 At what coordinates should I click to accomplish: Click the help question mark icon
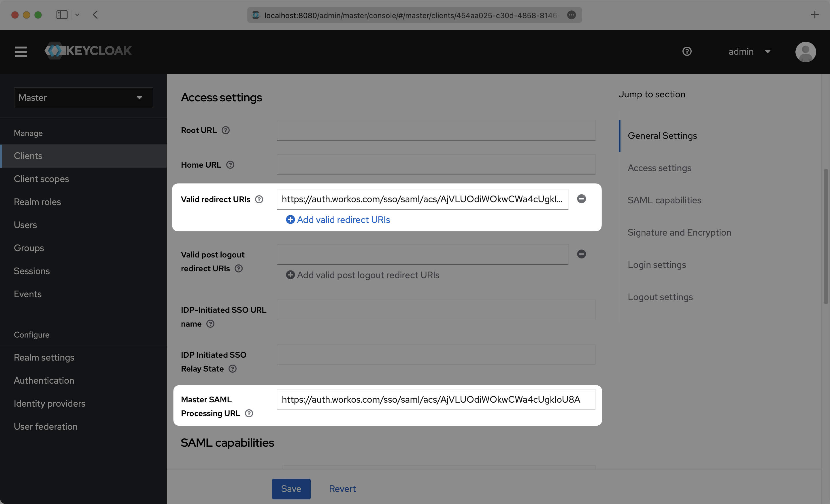[x=687, y=51]
